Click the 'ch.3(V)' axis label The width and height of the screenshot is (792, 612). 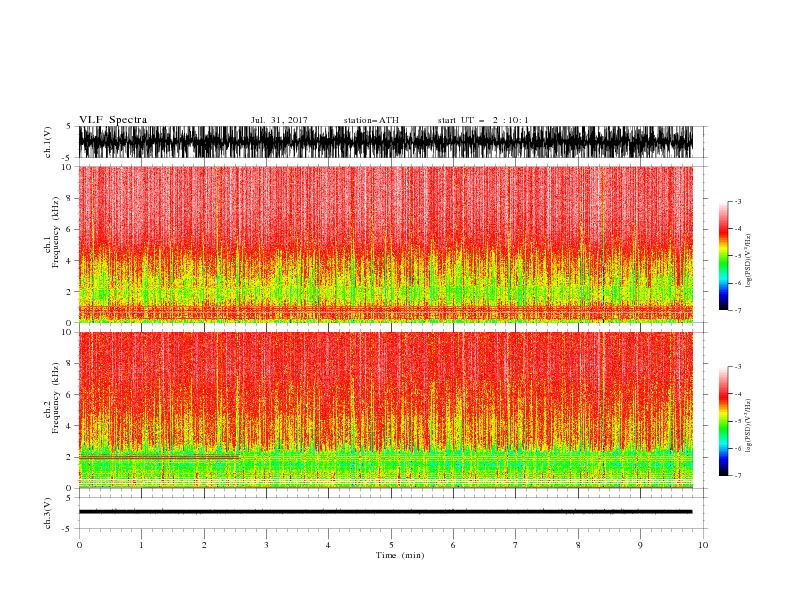click(48, 513)
